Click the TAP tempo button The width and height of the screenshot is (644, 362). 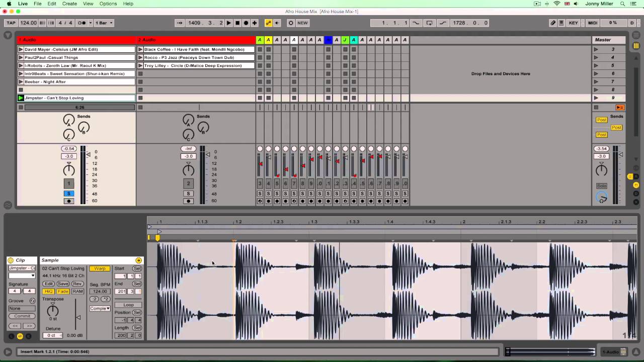point(11,23)
